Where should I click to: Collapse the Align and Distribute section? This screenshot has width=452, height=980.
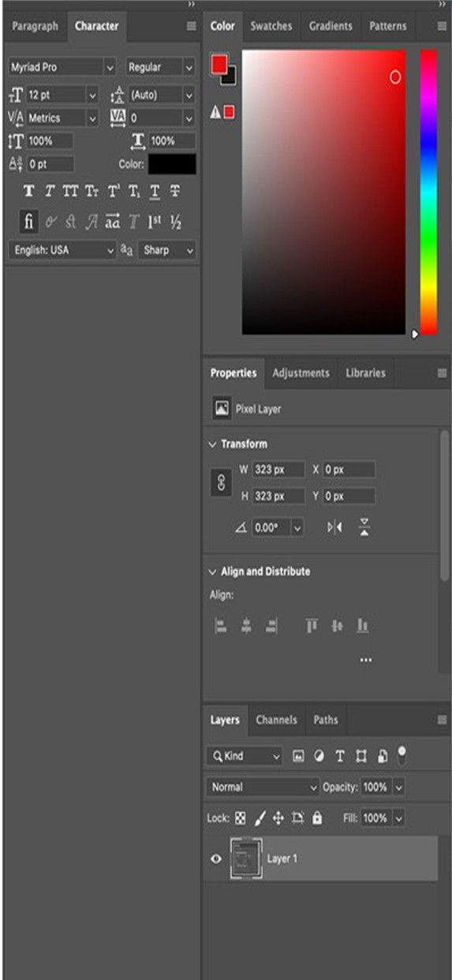click(x=212, y=572)
